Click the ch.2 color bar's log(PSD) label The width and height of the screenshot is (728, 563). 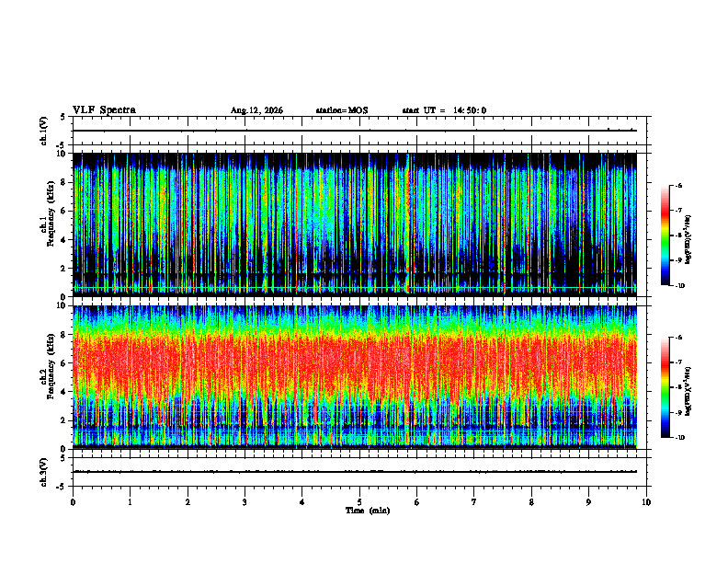pyautogui.click(x=689, y=391)
